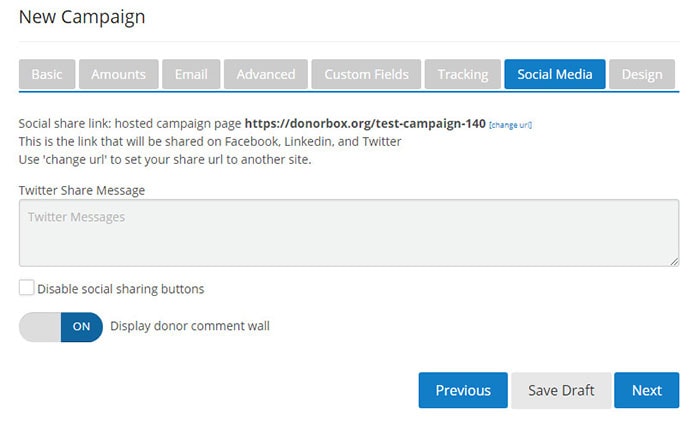The image size is (700, 428).
Task: Click the New Campaign heading
Action: point(82,17)
